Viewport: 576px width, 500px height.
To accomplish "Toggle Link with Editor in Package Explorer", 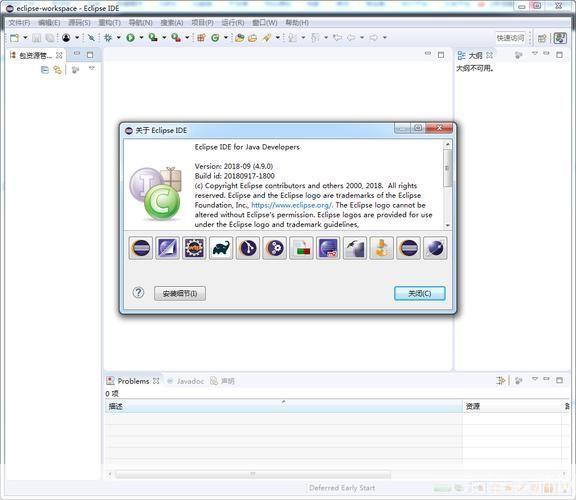I will coord(58,69).
